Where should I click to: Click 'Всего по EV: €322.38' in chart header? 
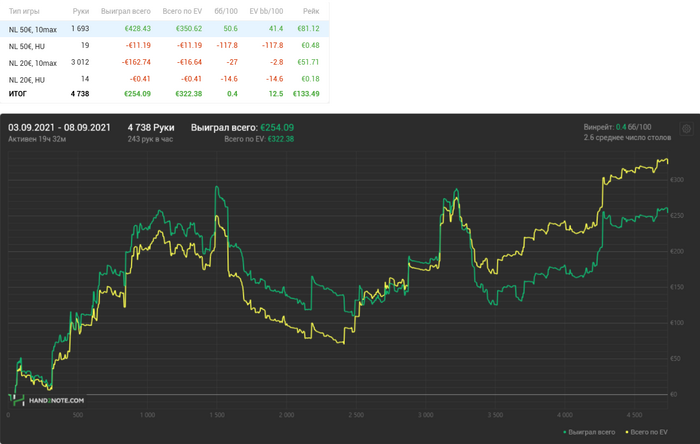point(259,139)
